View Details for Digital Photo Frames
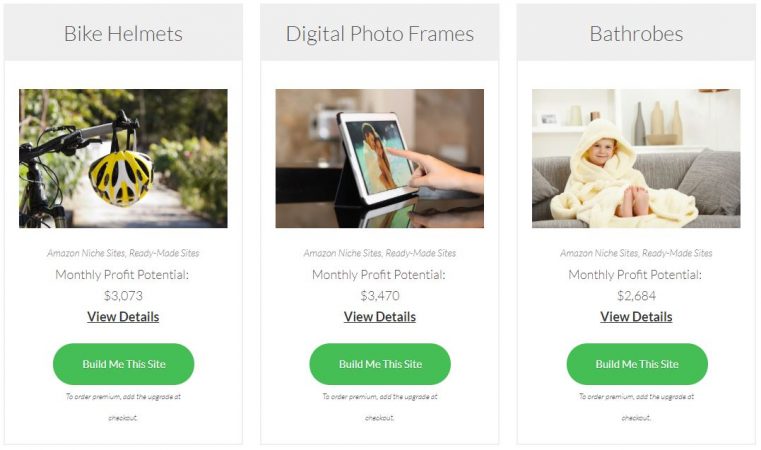 click(x=380, y=317)
